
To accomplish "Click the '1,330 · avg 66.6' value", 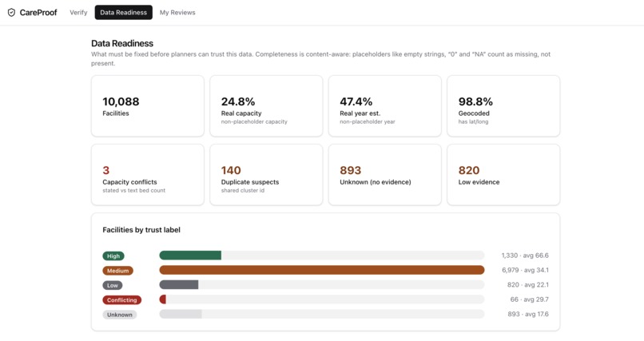I will tap(525, 256).
